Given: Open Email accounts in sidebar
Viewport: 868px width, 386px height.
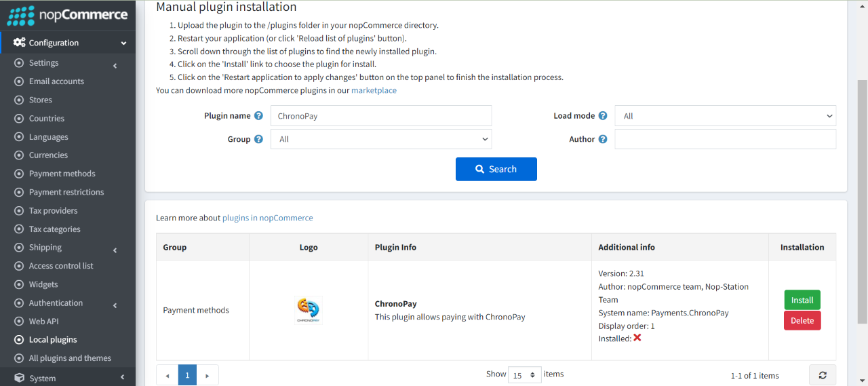Looking at the screenshot, I should pos(56,81).
